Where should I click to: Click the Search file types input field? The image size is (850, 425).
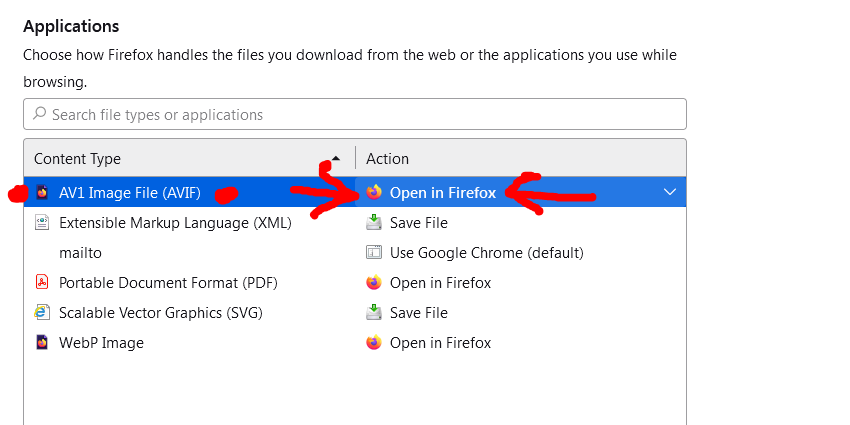(x=355, y=114)
